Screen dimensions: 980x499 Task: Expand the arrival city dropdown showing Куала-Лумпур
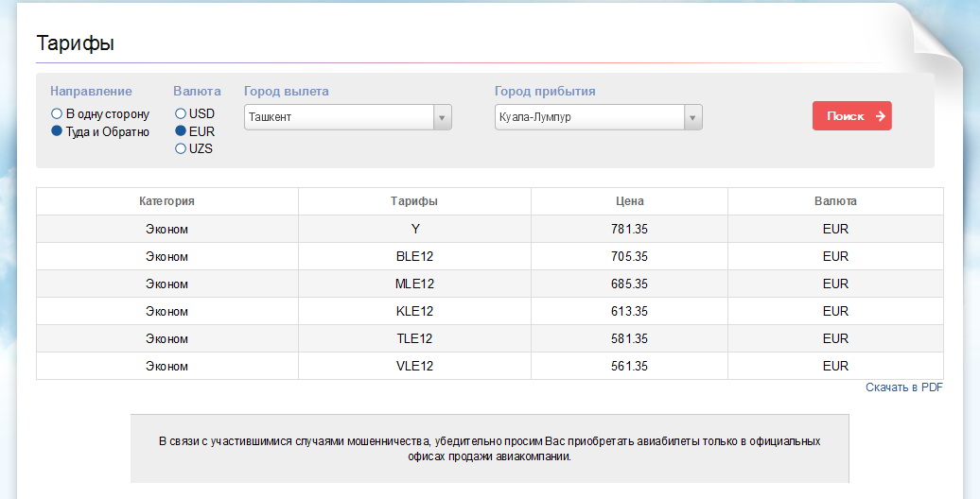[x=598, y=117]
